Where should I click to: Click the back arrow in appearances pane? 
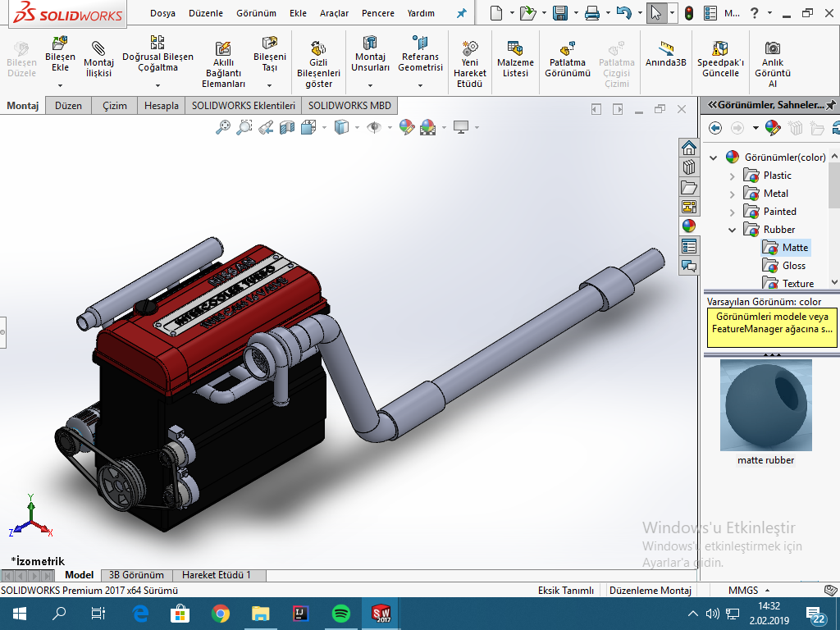tap(714, 128)
